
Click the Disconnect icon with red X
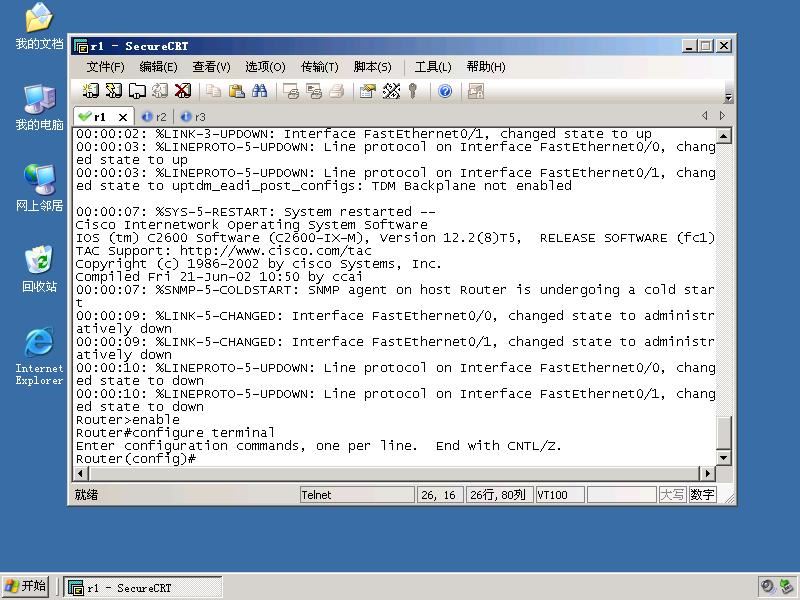[183, 91]
